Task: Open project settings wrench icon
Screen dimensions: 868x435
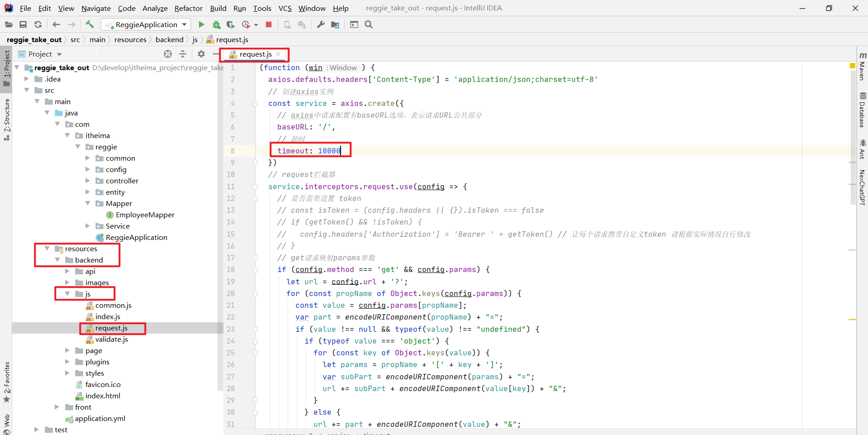Action: point(321,24)
